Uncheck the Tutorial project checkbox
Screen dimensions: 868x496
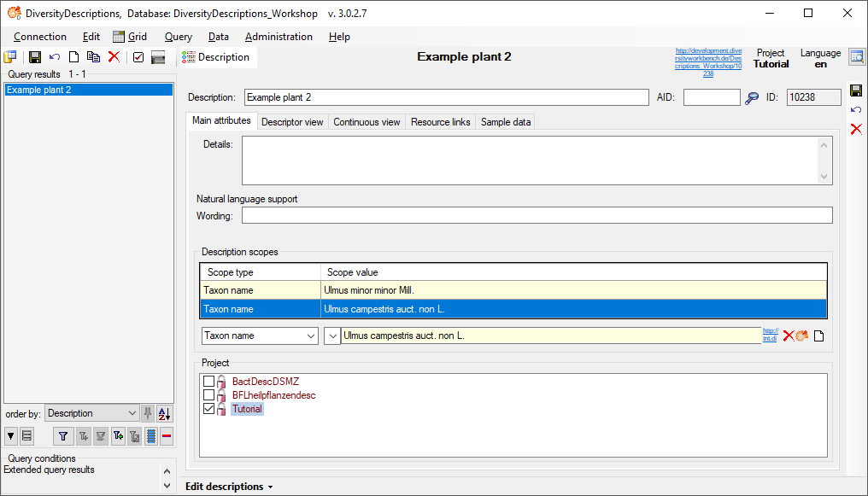[209, 409]
